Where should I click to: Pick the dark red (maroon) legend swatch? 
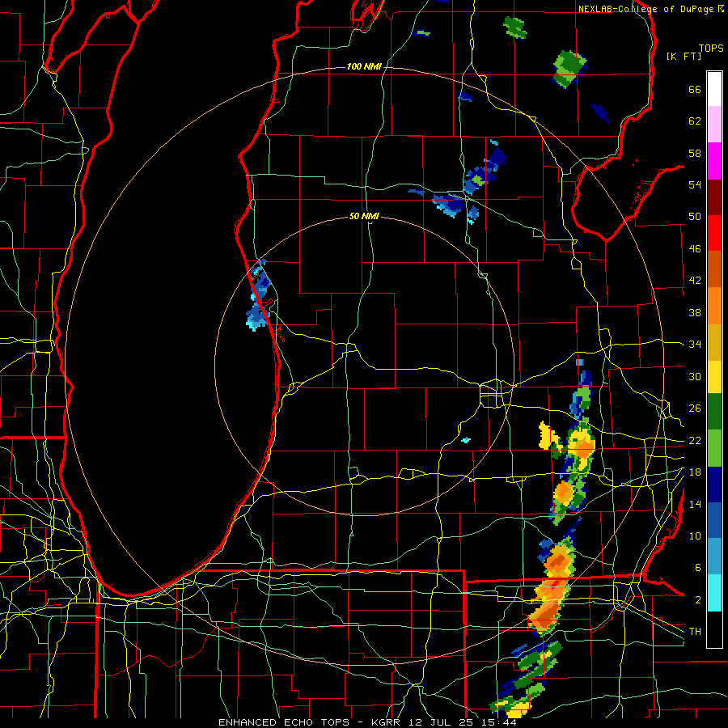pyautogui.click(x=714, y=197)
